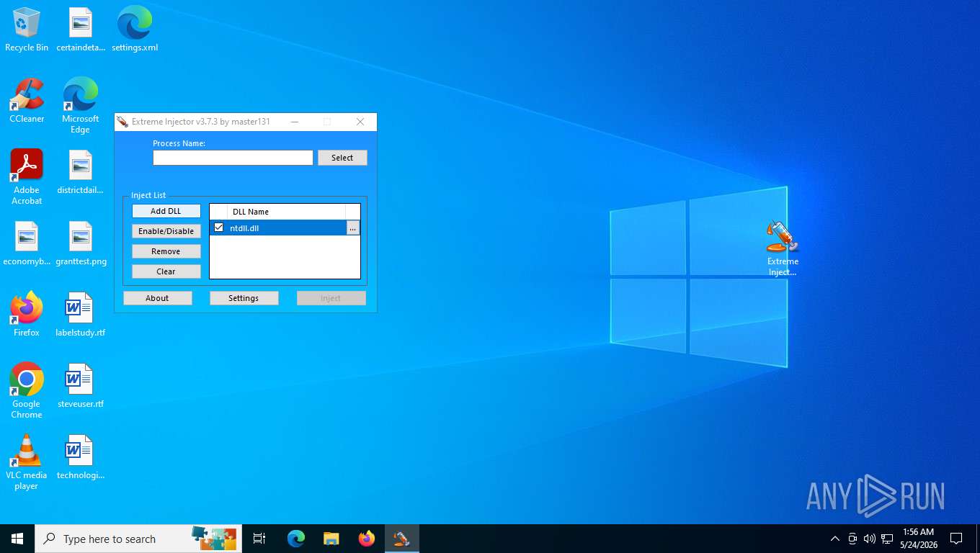Show hidden system tray icons
This screenshot has width=980, height=553.
coord(835,539)
